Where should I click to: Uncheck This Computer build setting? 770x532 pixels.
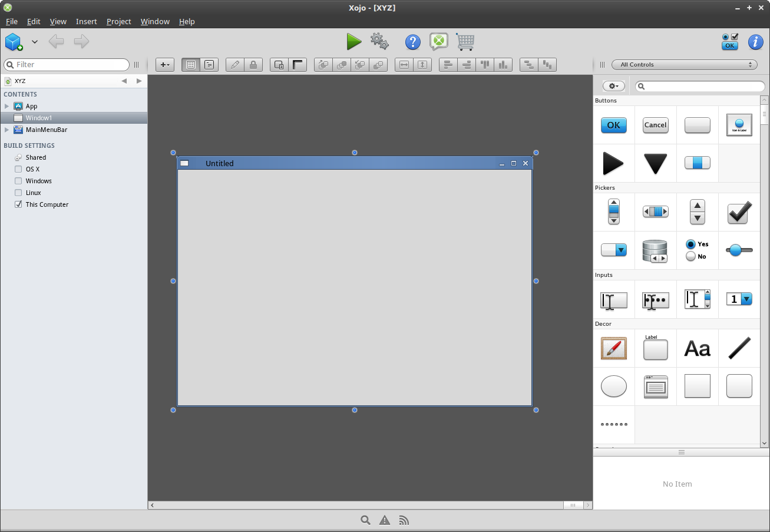click(x=18, y=204)
